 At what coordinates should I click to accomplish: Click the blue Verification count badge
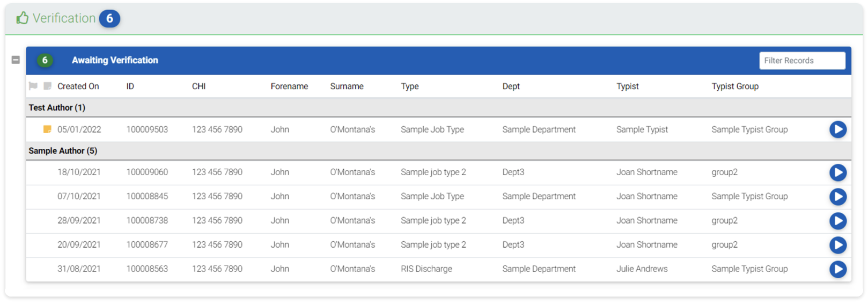(109, 19)
